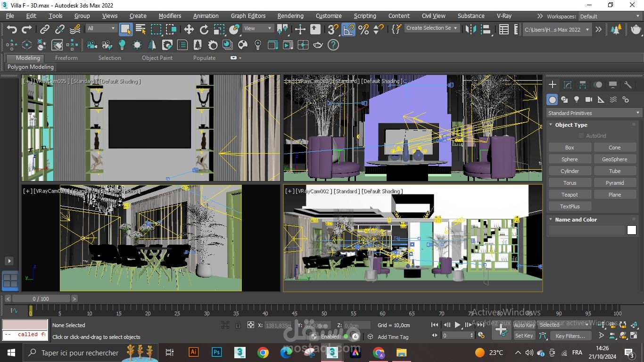
Task: Click the Render teapot icon
Action: [636, 29]
